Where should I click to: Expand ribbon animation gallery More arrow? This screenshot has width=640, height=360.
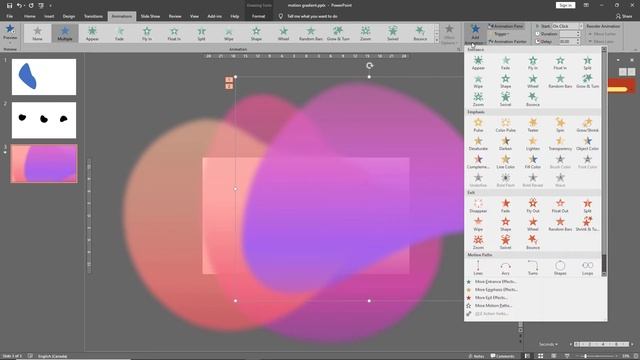pos(436,40)
